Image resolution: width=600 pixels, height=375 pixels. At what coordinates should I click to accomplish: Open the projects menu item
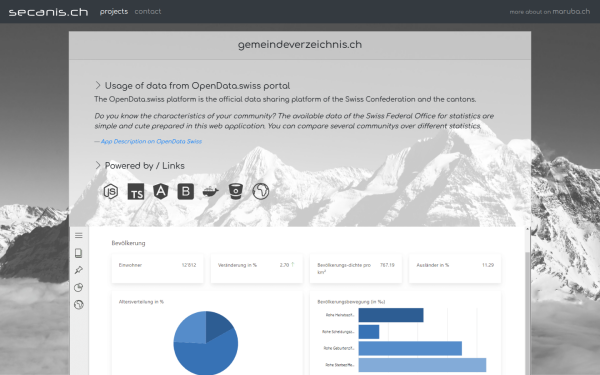coord(114,11)
